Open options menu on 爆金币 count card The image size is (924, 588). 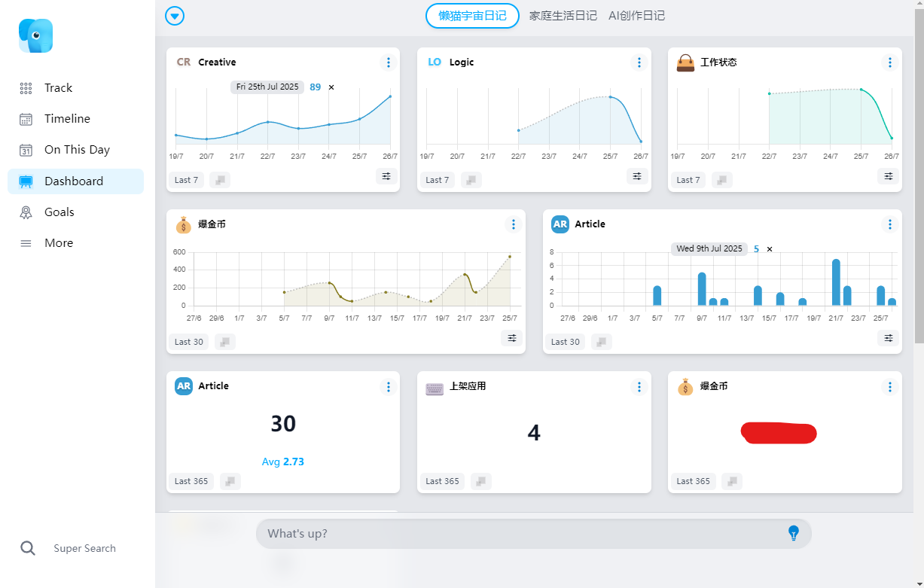pyautogui.click(x=889, y=387)
